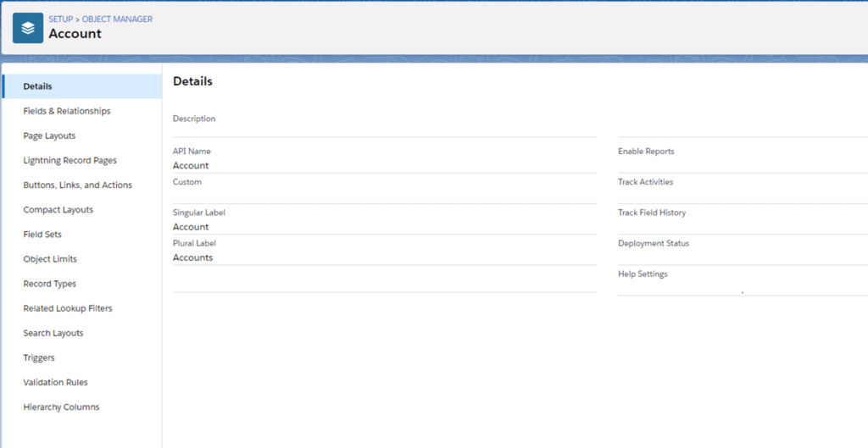Select the Plural Label value Accounts
The width and height of the screenshot is (868, 448).
click(192, 257)
